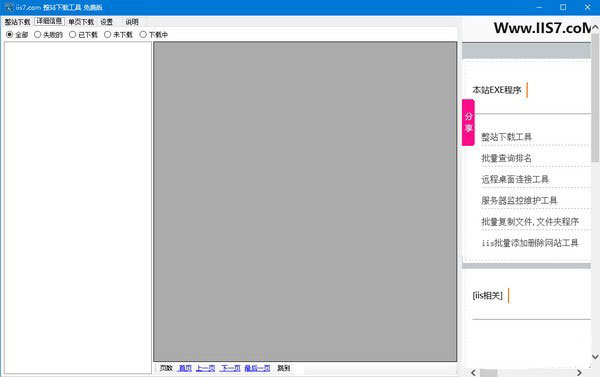The height and width of the screenshot is (377, 600).
Task: Click the browser panel scroll down arrow
Action: [x=595, y=357]
